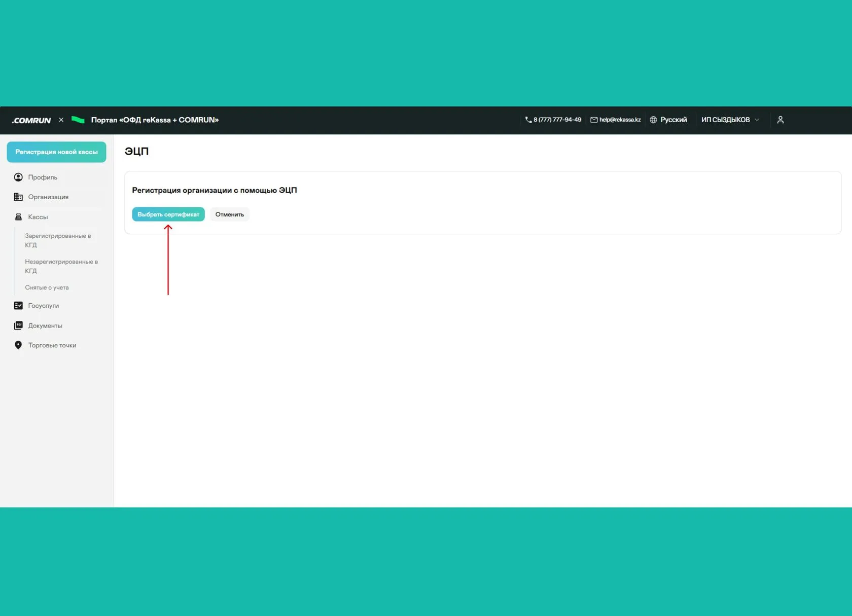The image size is (852, 616).
Task: Click the Отменить button
Action: click(230, 214)
